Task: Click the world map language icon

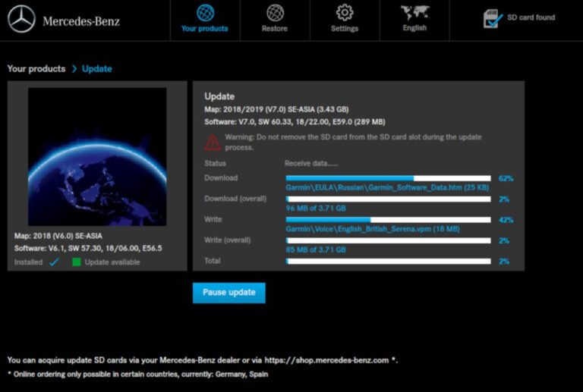Action: (414, 12)
